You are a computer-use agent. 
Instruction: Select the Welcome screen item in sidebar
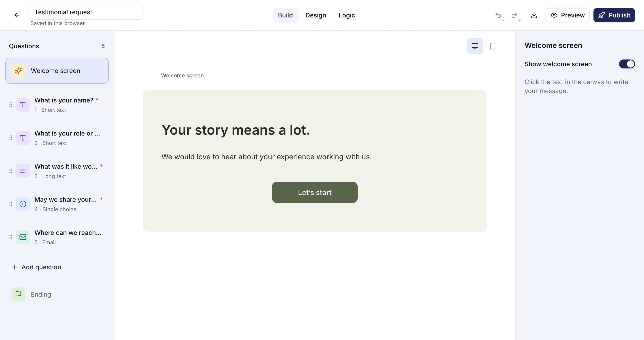pyautogui.click(x=57, y=71)
